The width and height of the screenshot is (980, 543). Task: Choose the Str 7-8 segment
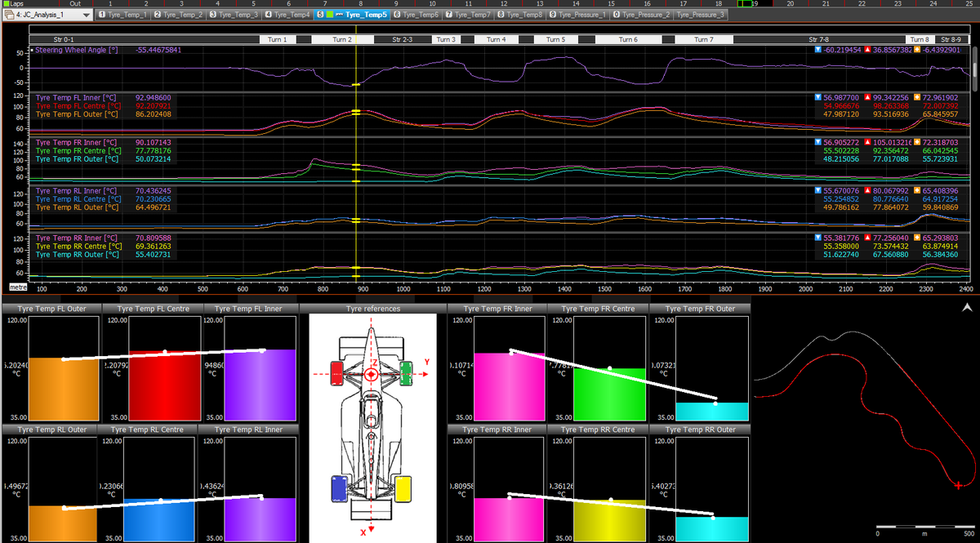click(818, 39)
